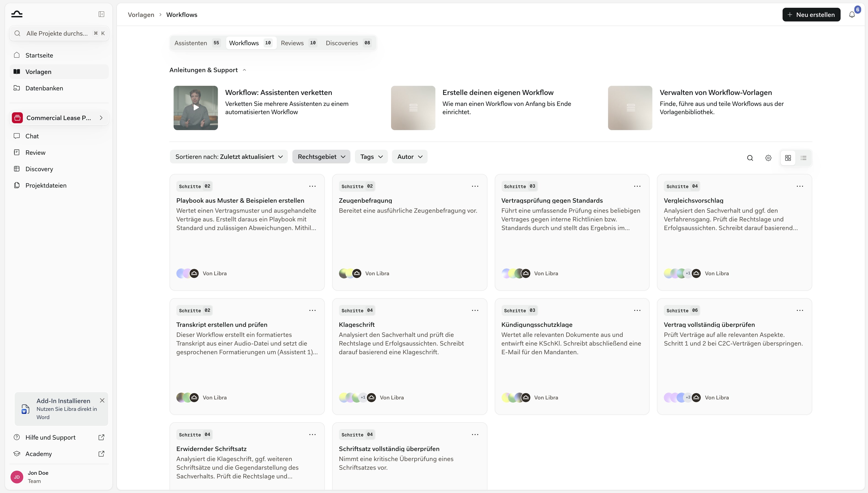
Task: Open options menu for Klageschrift card
Action: tap(475, 310)
